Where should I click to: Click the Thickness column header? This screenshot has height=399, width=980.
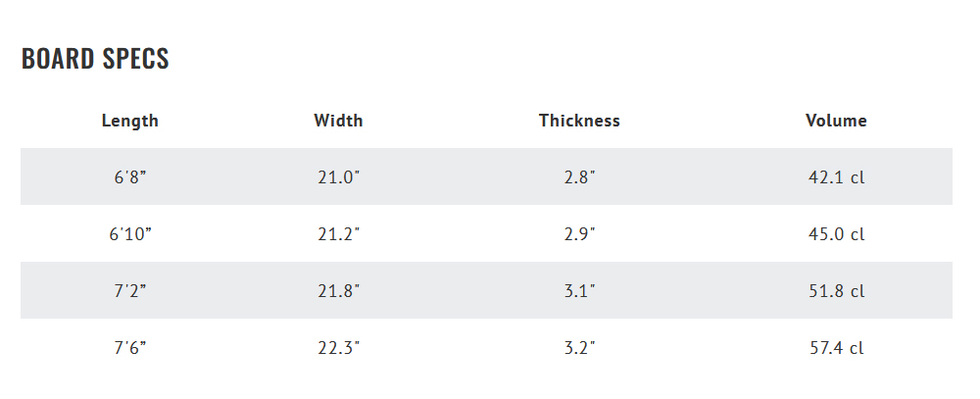(579, 120)
